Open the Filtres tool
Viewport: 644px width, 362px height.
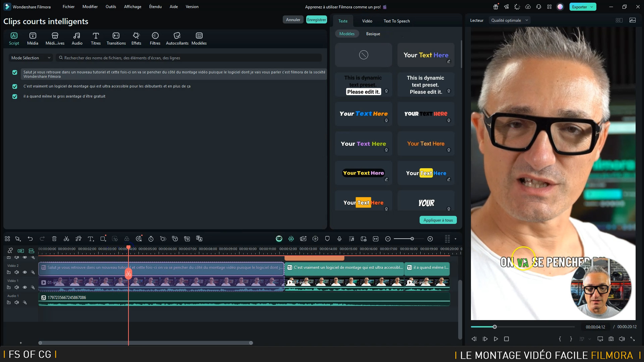(155, 39)
